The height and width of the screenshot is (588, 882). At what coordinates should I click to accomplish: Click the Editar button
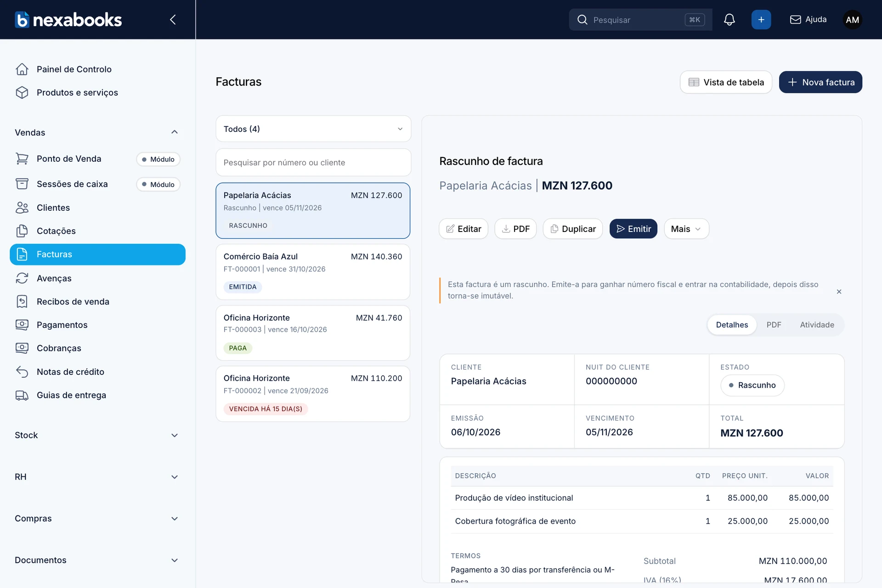coord(463,229)
